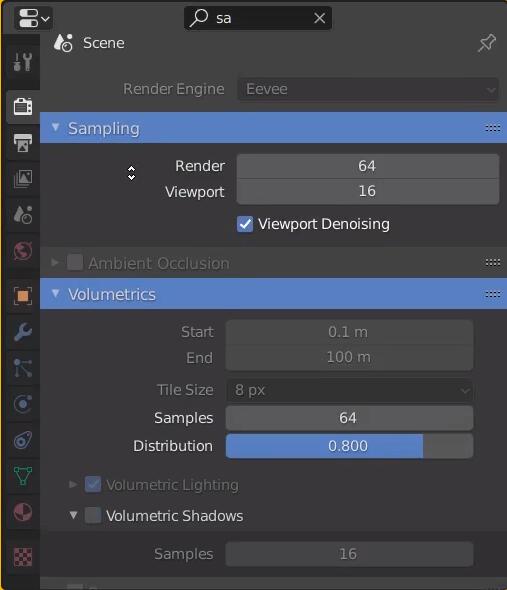Open the Tool properties tab icon
This screenshot has width=507, height=590.
click(23, 62)
